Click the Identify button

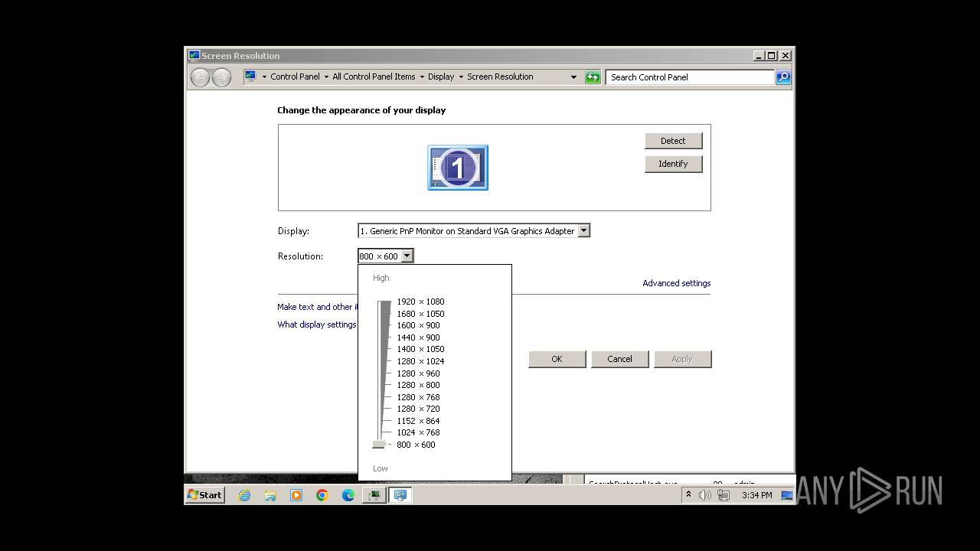(x=673, y=164)
